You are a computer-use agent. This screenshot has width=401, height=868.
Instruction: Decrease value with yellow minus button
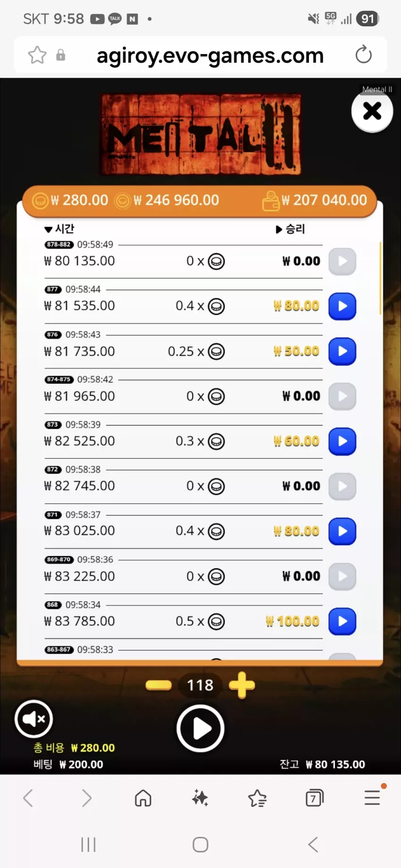[159, 685]
